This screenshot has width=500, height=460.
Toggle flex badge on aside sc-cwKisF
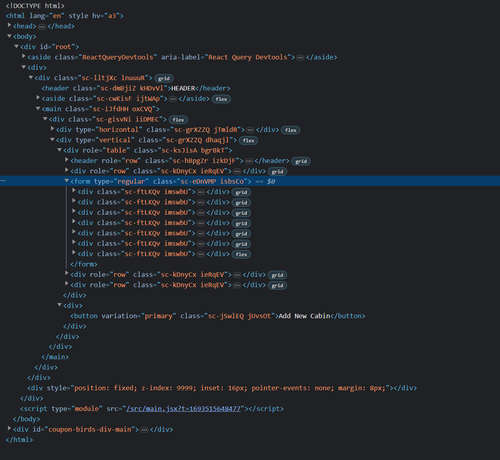(221, 99)
